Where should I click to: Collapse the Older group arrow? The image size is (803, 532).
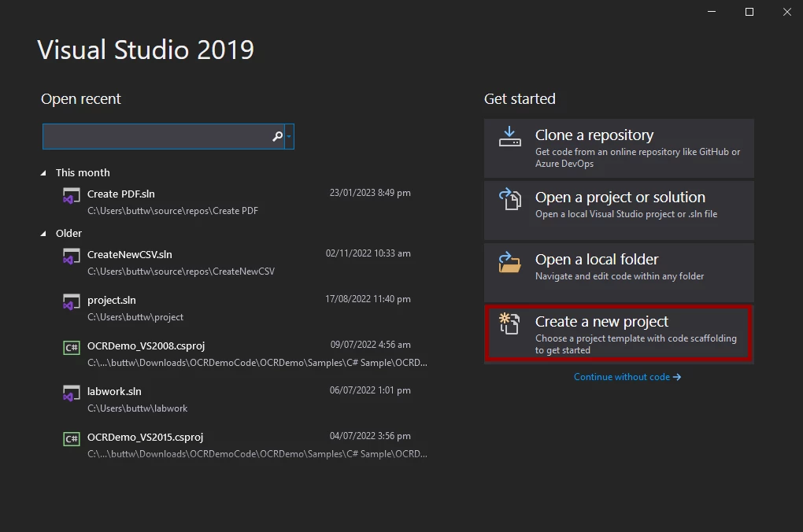(44, 234)
